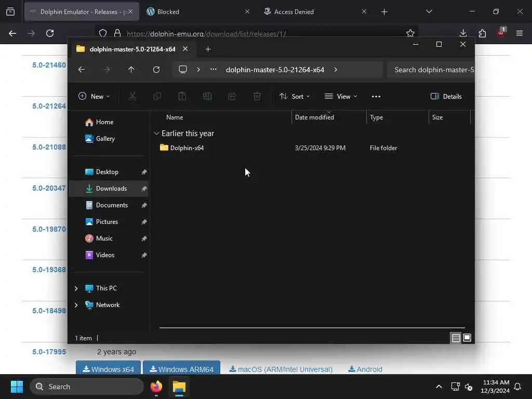The height and width of the screenshot is (399, 532).
Task: Refresh the File Explorer folder view
Action: pos(156,70)
